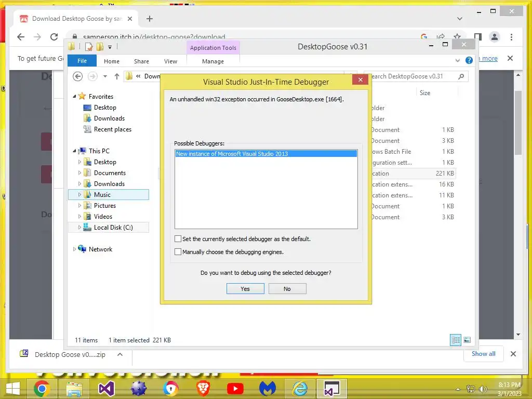This screenshot has height=399, width=532.
Task: Click the Application Tools contextual tab header
Action: point(213,48)
